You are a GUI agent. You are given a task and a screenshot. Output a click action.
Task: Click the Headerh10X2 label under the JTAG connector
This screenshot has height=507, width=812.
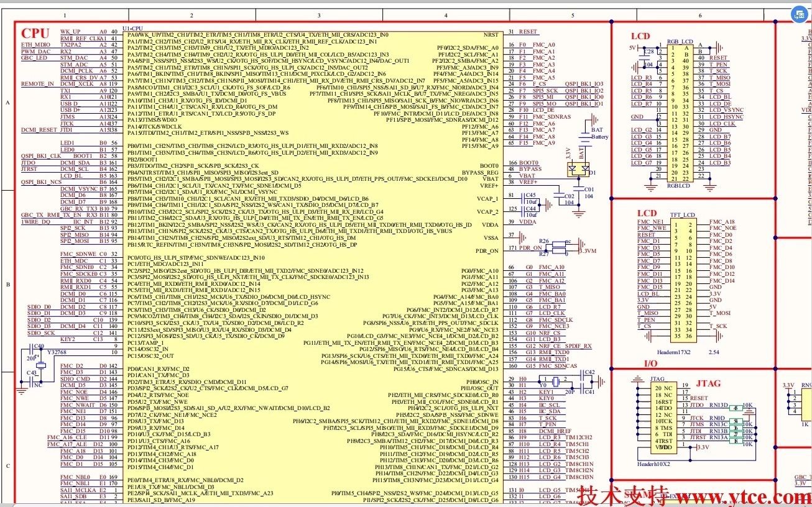click(655, 464)
